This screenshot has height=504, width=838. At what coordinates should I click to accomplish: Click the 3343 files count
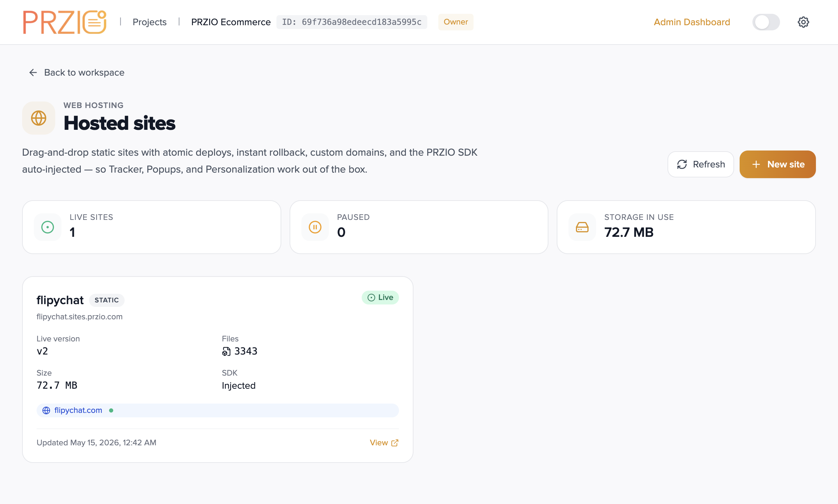[x=246, y=351]
